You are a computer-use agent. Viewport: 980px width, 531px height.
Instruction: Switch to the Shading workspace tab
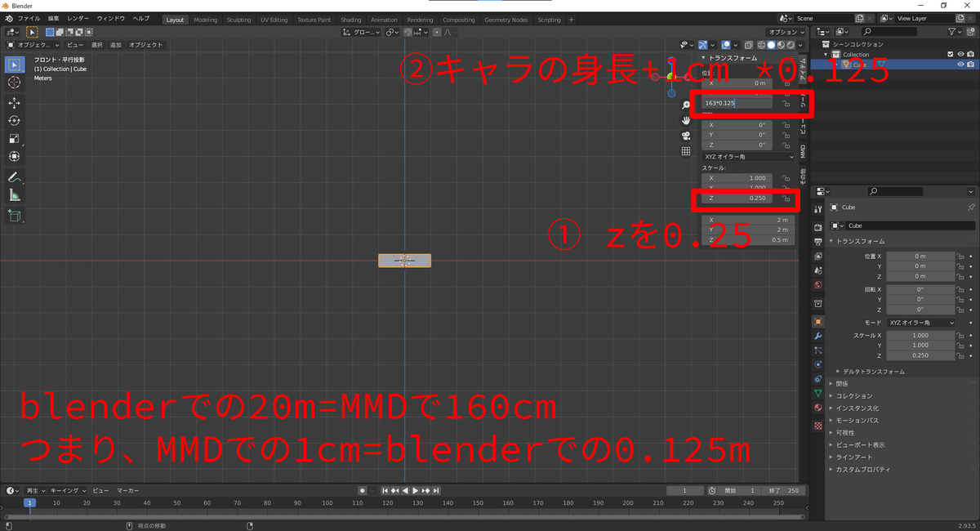tap(350, 18)
